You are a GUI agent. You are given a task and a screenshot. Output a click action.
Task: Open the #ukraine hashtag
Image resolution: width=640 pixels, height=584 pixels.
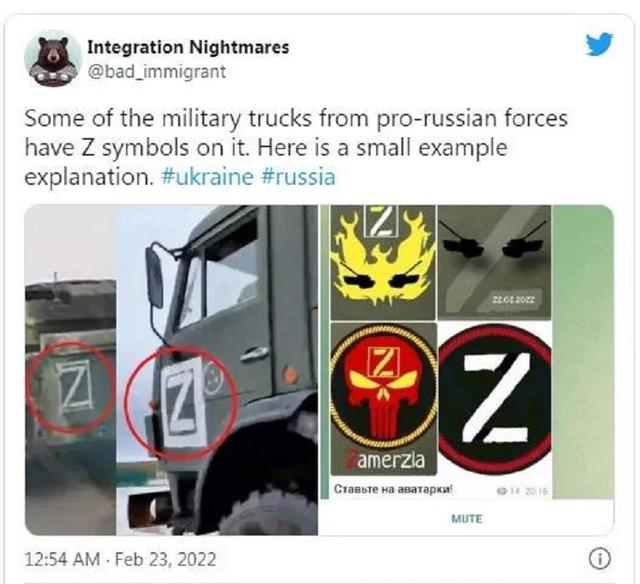(207, 177)
